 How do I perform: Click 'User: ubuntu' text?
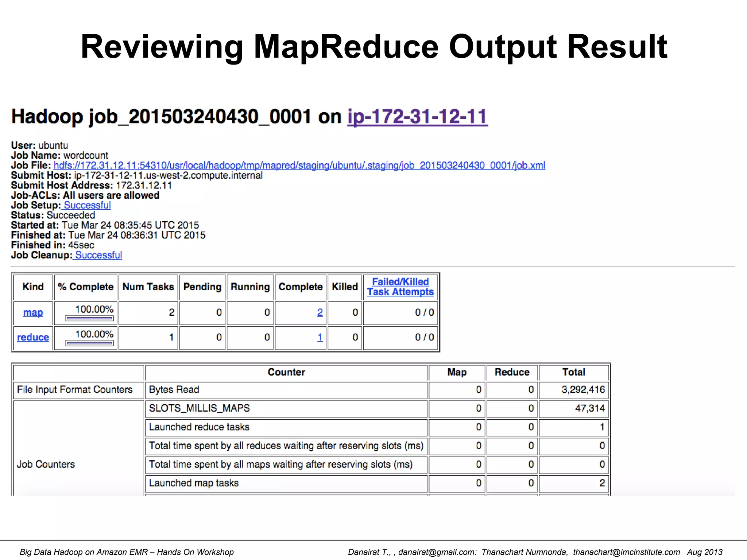(x=39, y=145)
